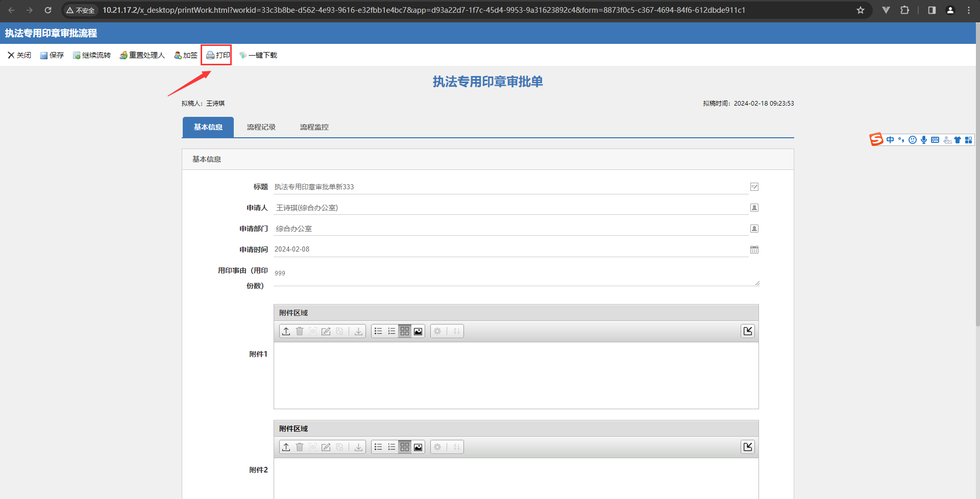Viewport: 980px width, 499px height.
Task: Toggle Sogou Chinese/English 中 input mode
Action: click(890, 140)
